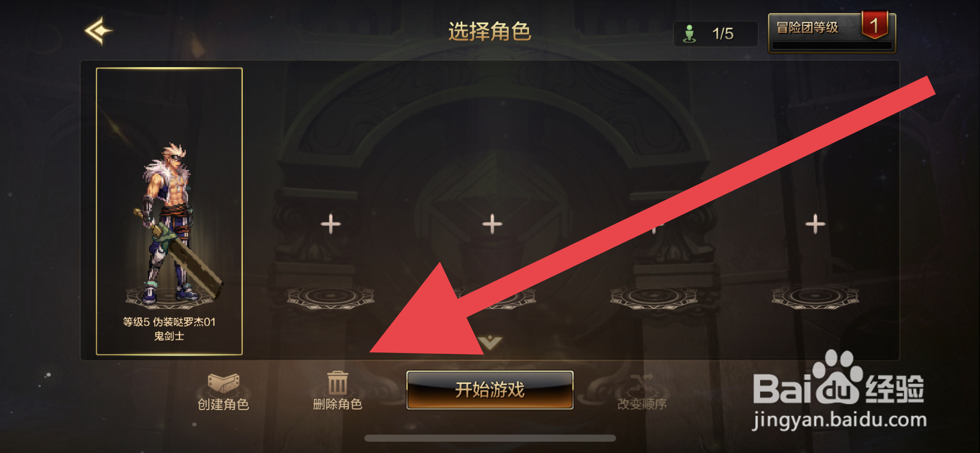Click the red level 1 badge

874,25
